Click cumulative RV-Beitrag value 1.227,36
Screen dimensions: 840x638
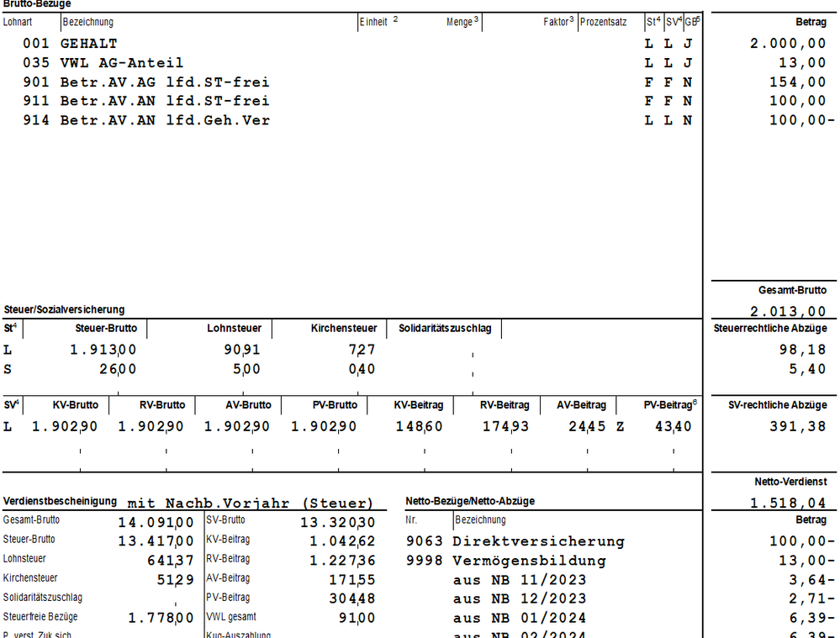342,561
